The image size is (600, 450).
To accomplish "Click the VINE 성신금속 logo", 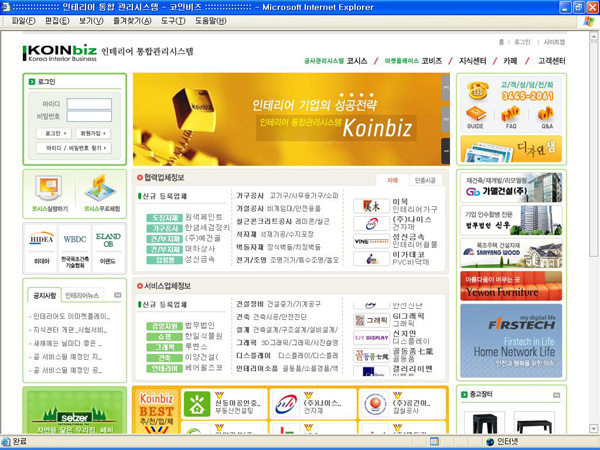I will (371, 241).
